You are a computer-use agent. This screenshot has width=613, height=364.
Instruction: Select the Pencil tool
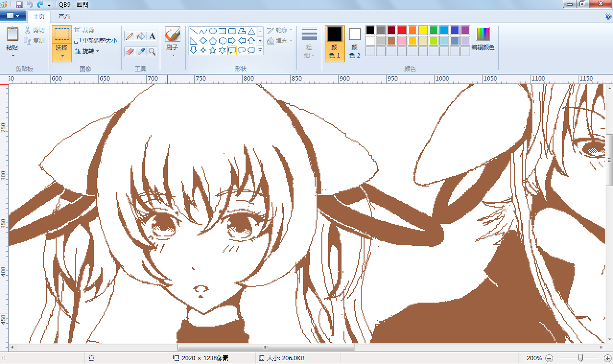point(130,36)
